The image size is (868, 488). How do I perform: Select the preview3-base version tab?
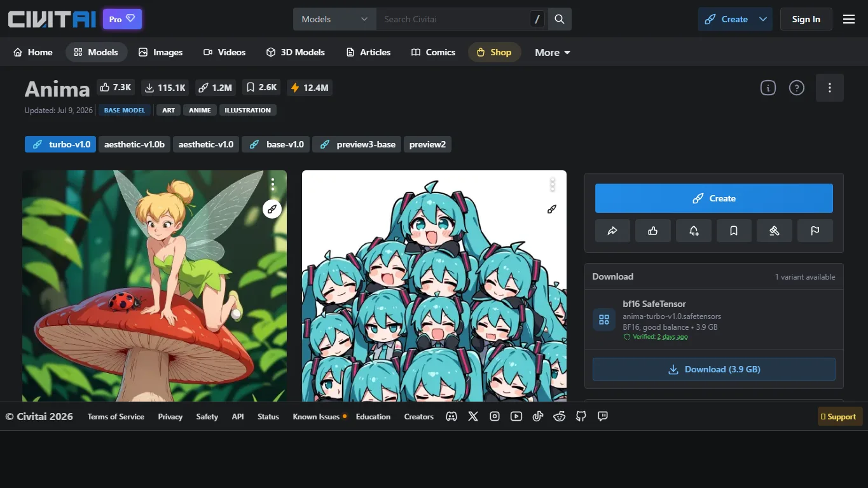[x=357, y=144]
